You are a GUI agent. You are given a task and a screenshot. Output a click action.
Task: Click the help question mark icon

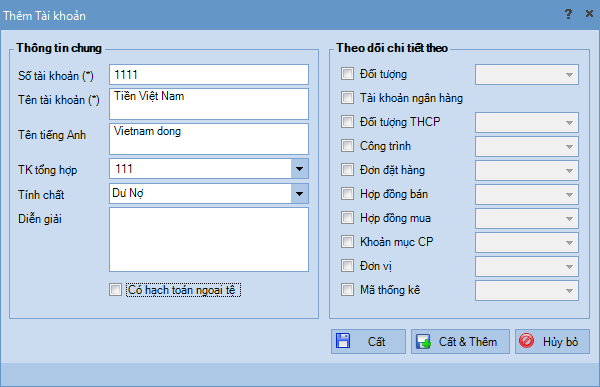point(568,14)
